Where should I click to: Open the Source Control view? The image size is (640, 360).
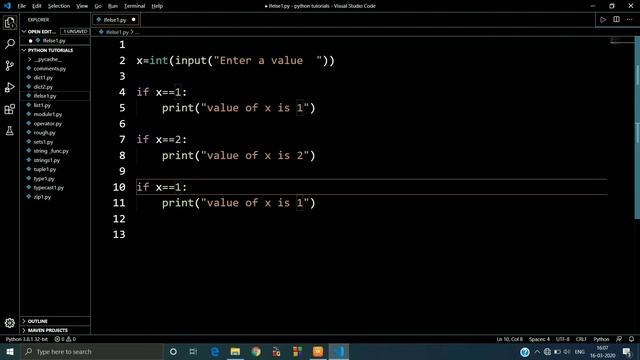pos(10,66)
